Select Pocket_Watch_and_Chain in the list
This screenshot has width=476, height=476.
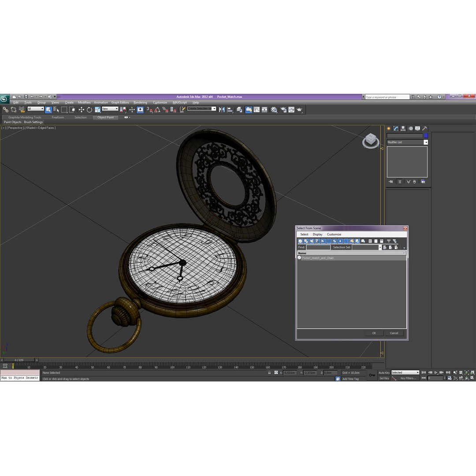point(352,258)
